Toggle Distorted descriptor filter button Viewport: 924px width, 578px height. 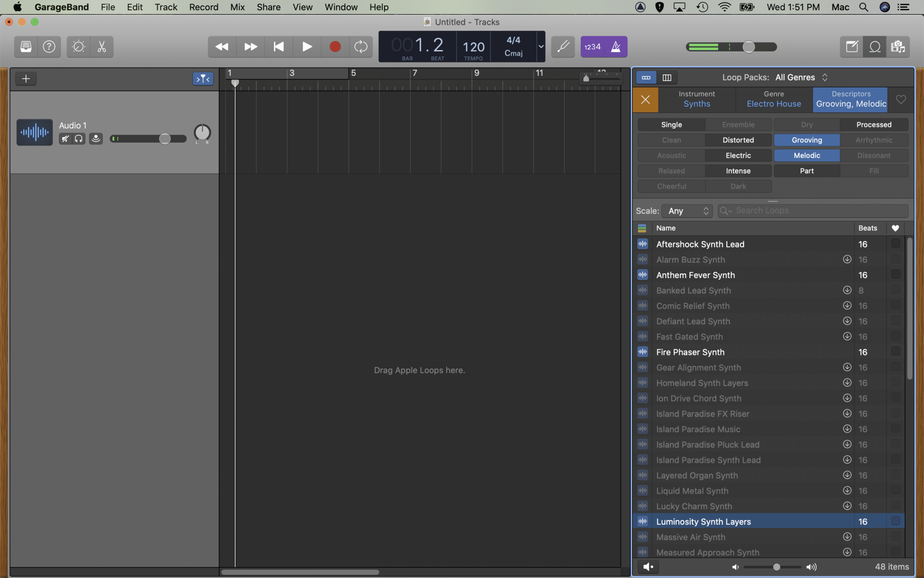pyautogui.click(x=738, y=140)
